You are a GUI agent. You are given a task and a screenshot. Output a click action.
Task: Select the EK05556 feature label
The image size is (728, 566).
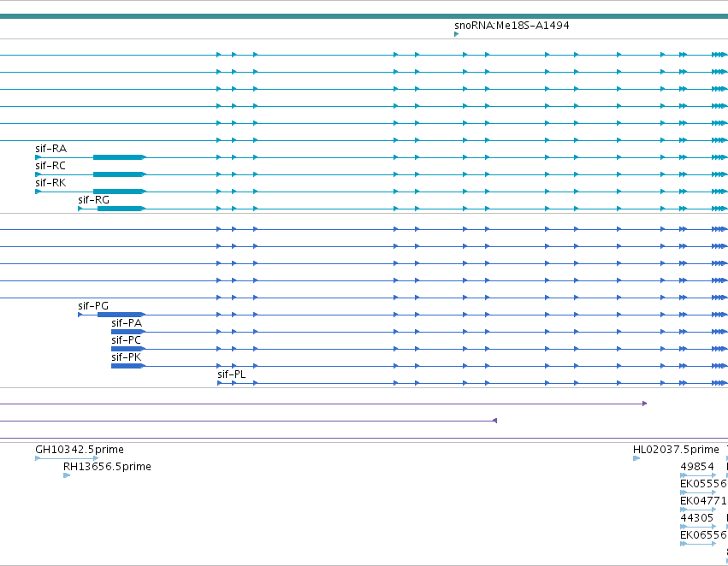[x=703, y=484]
